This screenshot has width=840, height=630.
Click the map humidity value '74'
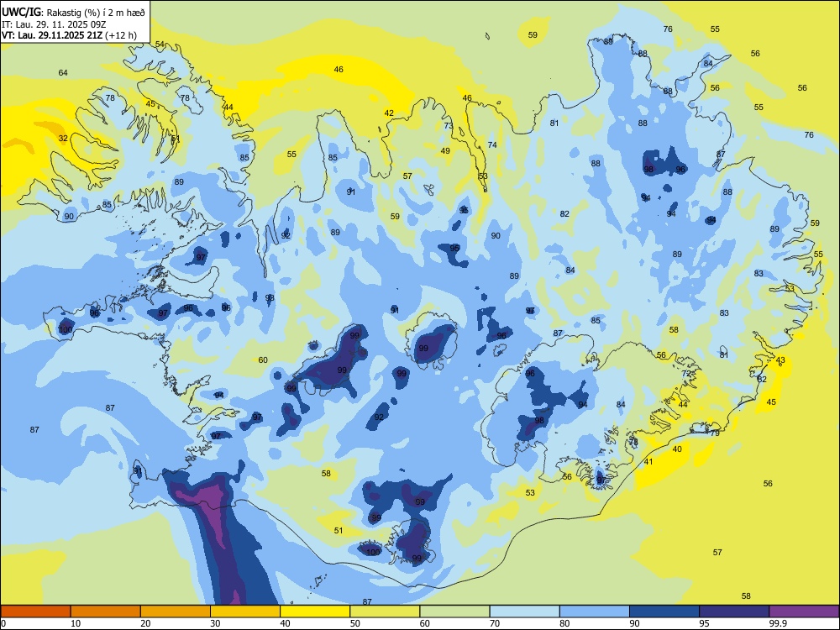(492, 144)
